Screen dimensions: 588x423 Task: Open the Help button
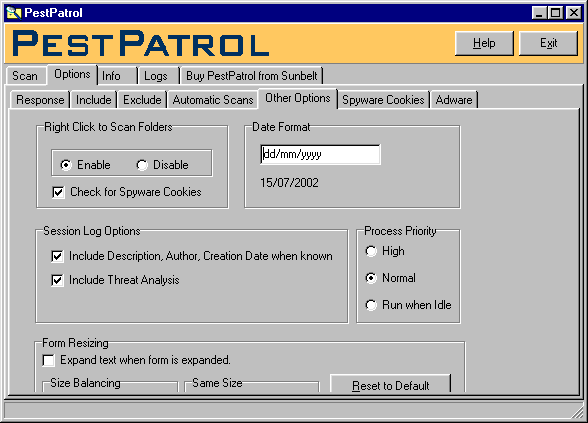click(484, 43)
